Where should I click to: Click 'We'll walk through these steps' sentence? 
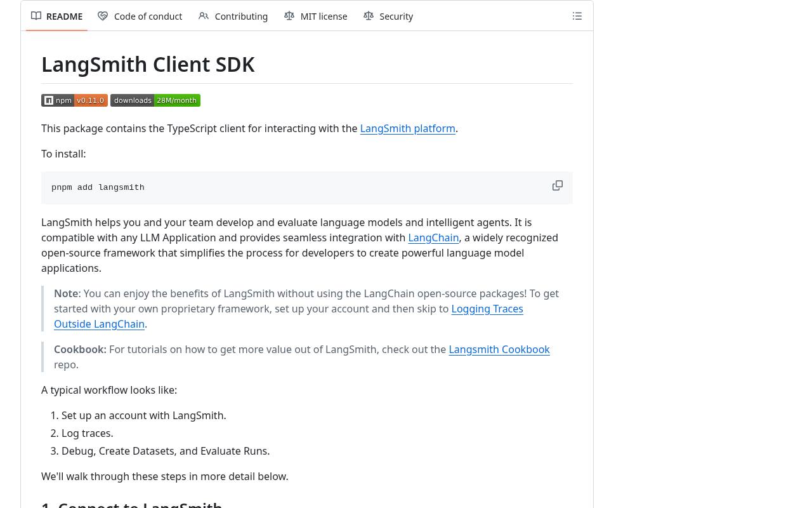click(165, 476)
